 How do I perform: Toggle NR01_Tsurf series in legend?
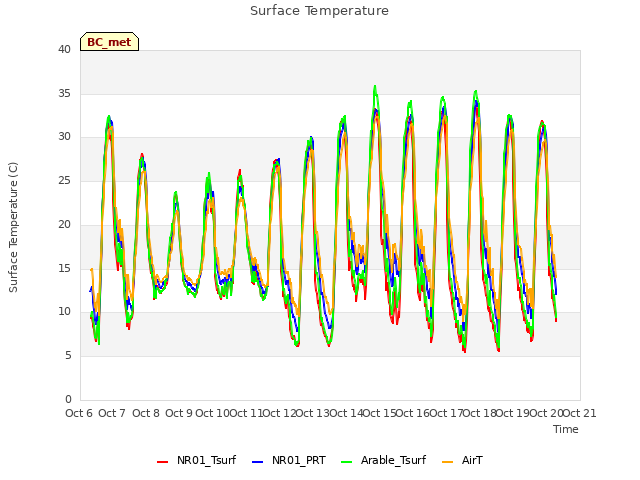(197, 460)
